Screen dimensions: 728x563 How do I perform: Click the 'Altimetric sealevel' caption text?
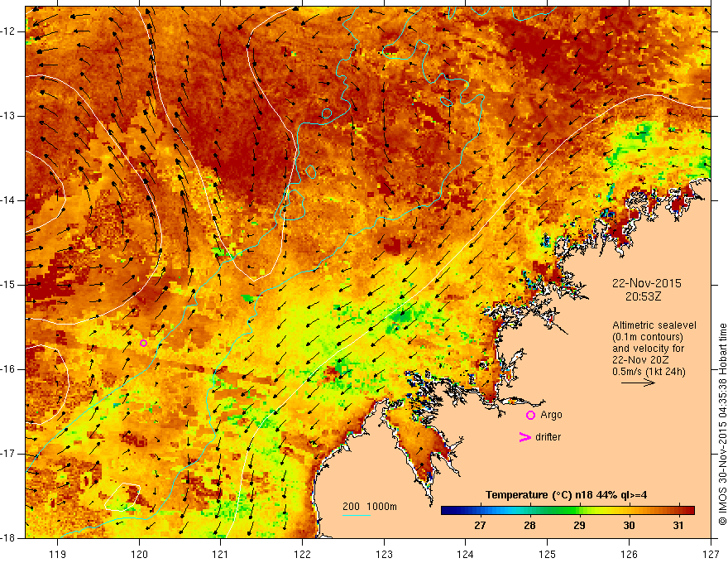654,325
